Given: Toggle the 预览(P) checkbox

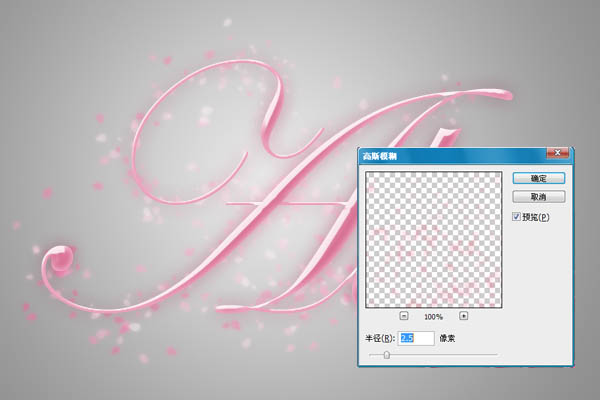Looking at the screenshot, I should pos(516,216).
